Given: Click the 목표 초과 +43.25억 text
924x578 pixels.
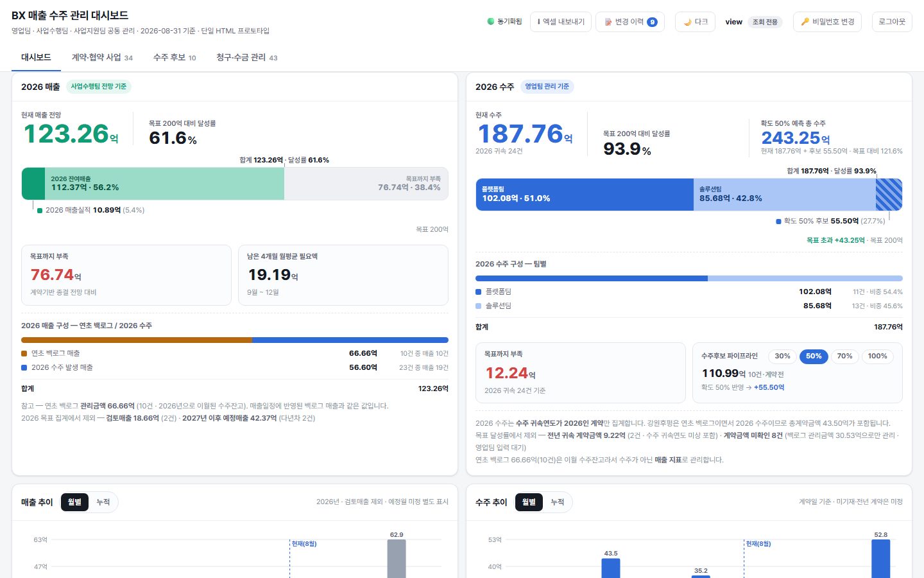Looking at the screenshot, I should [x=835, y=240].
